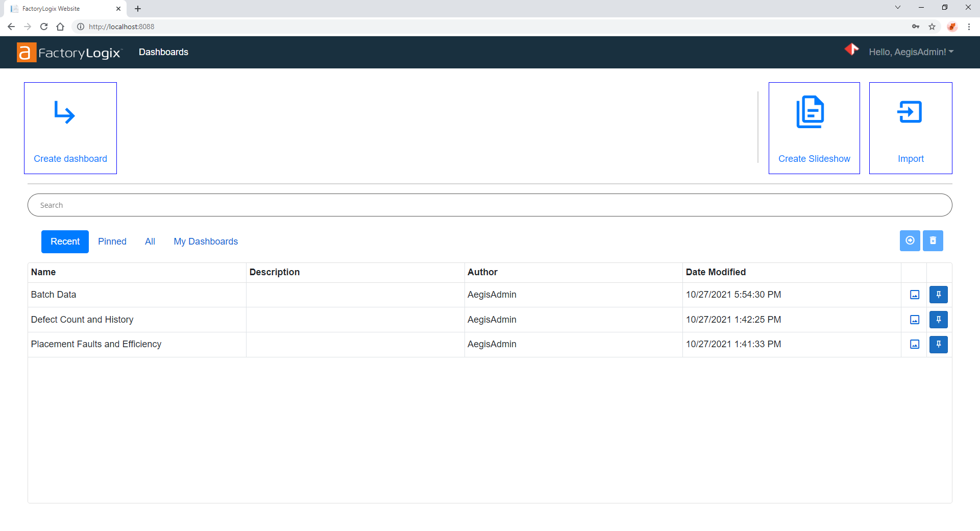This screenshot has width=980, height=531.
Task: Unpin the Defect Count and History dashboard
Action: coord(938,320)
